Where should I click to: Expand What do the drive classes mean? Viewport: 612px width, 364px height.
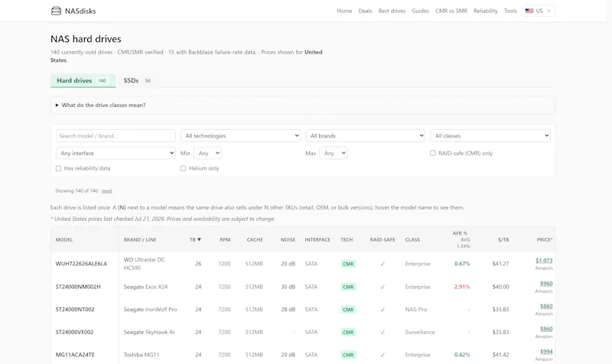click(x=103, y=106)
